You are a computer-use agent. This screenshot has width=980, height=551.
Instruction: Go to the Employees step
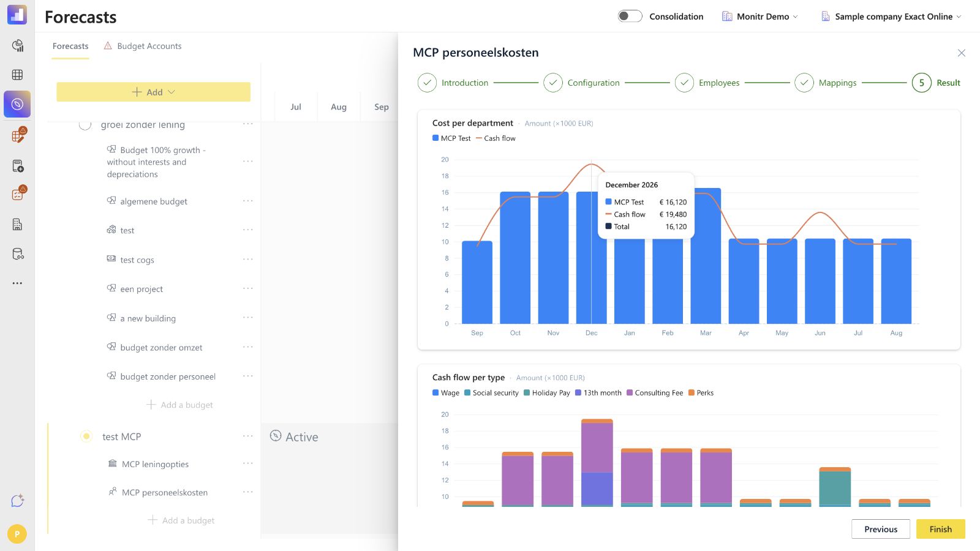tap(707, 83)
